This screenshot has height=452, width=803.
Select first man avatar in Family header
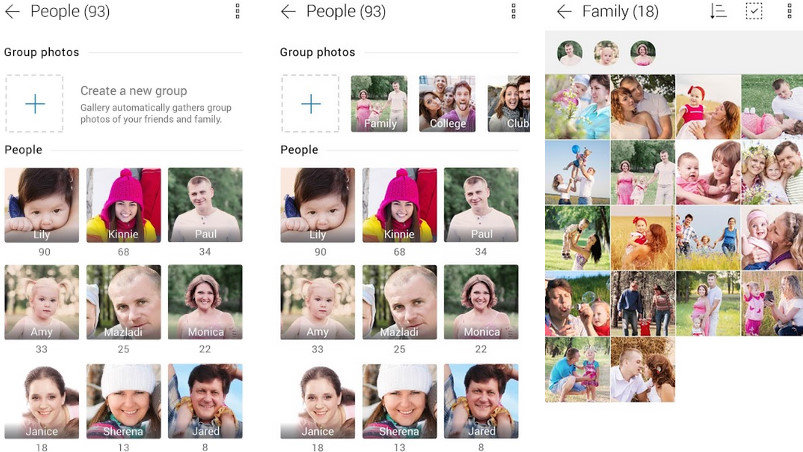tap(569, 53)
